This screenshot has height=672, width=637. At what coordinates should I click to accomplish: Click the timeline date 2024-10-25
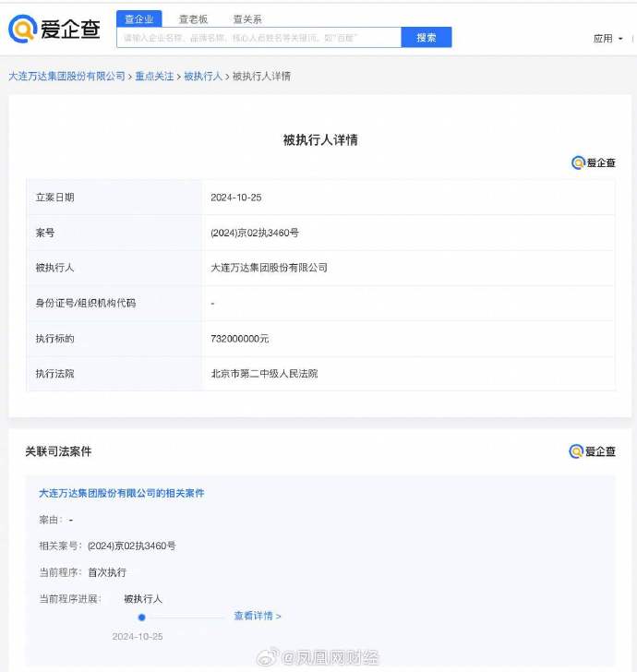click(138, 636)
